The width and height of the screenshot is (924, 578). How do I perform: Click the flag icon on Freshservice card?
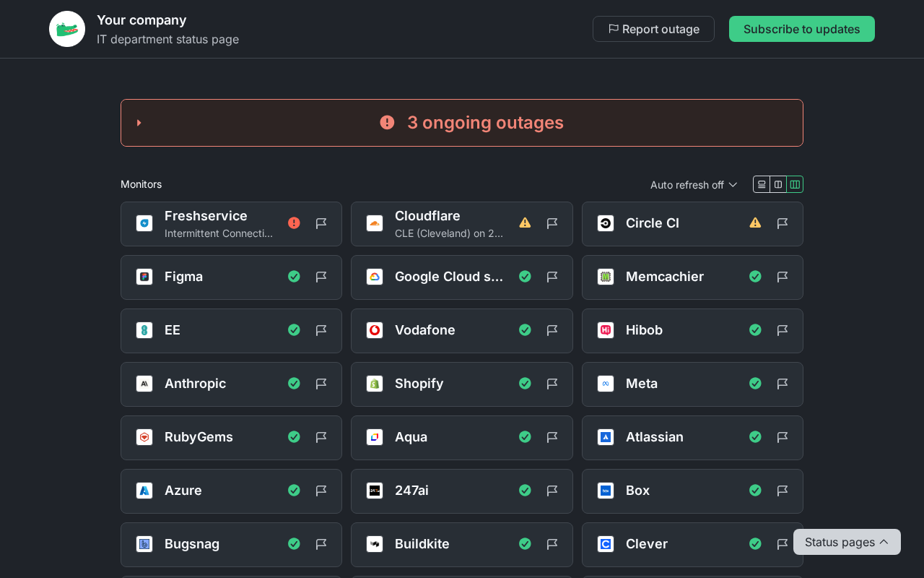tap(321, 223)
